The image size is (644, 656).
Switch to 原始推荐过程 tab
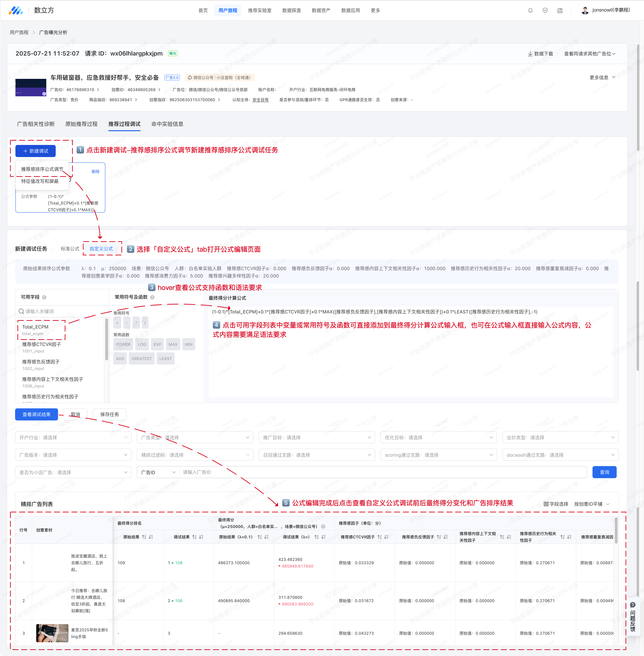tap(81, 124)
